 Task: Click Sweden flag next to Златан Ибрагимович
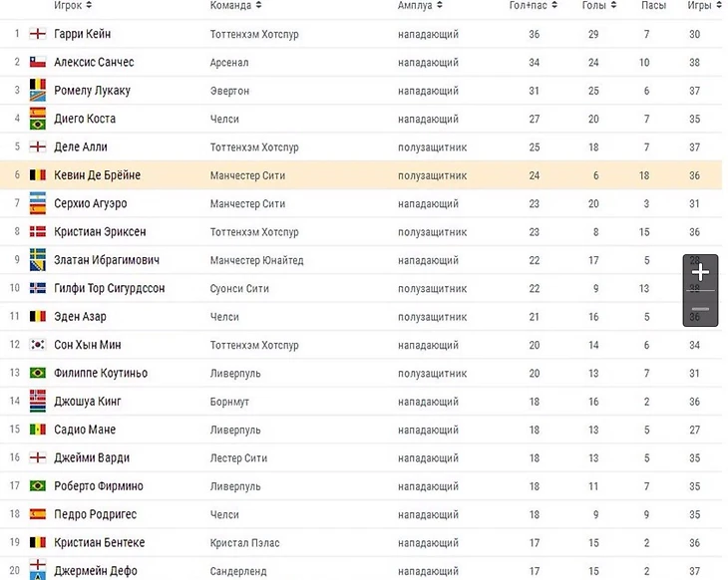[38, 260]
